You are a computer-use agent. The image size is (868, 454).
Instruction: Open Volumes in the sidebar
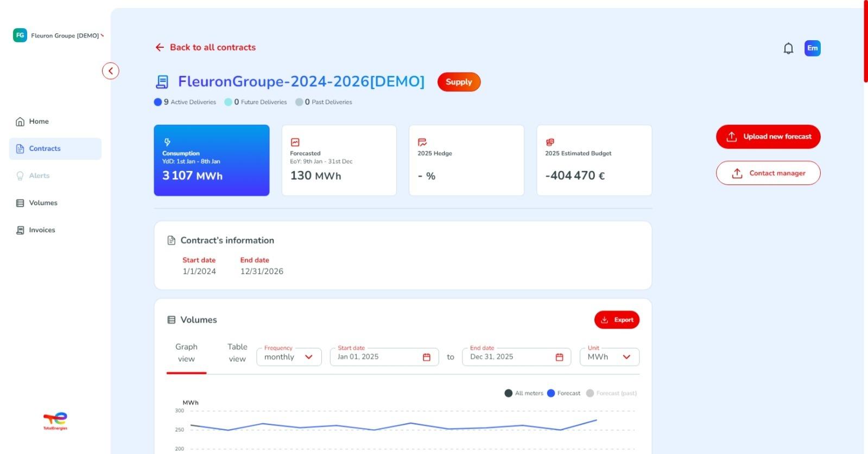click(43, 203)
